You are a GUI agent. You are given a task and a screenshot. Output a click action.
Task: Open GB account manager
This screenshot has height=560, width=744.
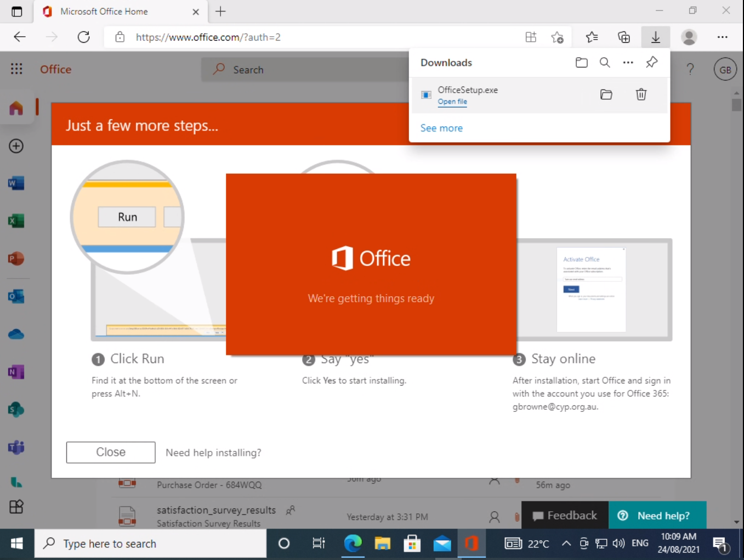point(725,70)
